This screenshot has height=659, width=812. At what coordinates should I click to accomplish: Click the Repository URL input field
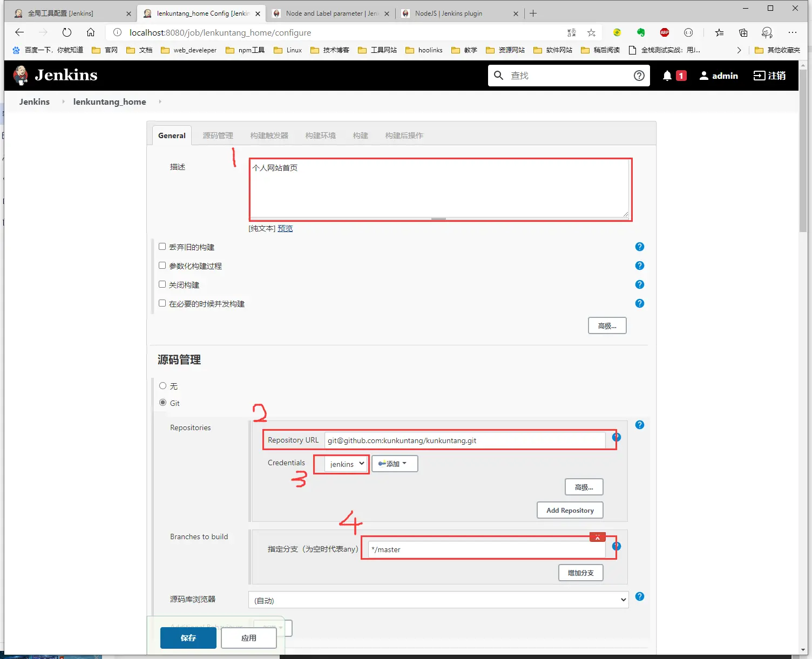465,440
